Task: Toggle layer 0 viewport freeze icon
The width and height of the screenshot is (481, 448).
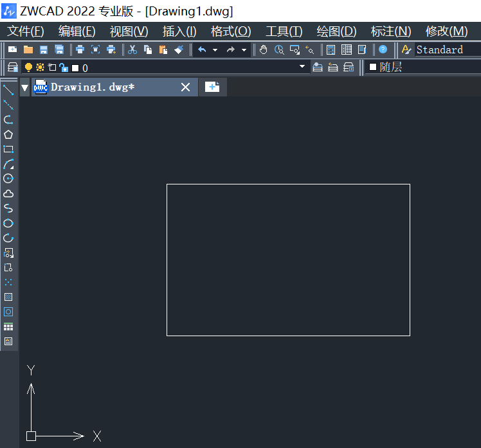Action: coord(52,67)
